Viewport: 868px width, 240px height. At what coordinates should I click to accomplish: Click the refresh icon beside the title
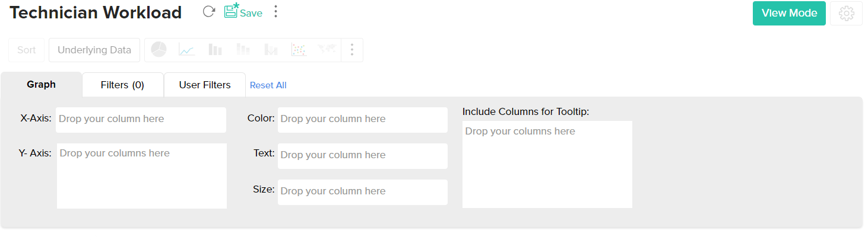pos(208,12)
